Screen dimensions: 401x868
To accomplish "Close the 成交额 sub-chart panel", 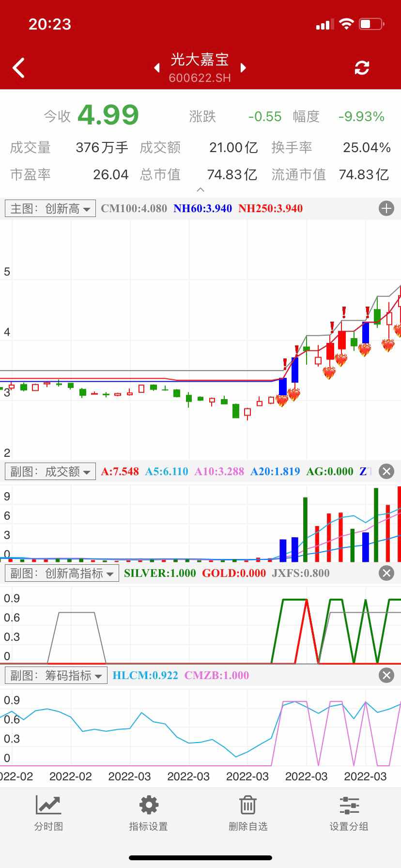I will [x=386, y=471].
